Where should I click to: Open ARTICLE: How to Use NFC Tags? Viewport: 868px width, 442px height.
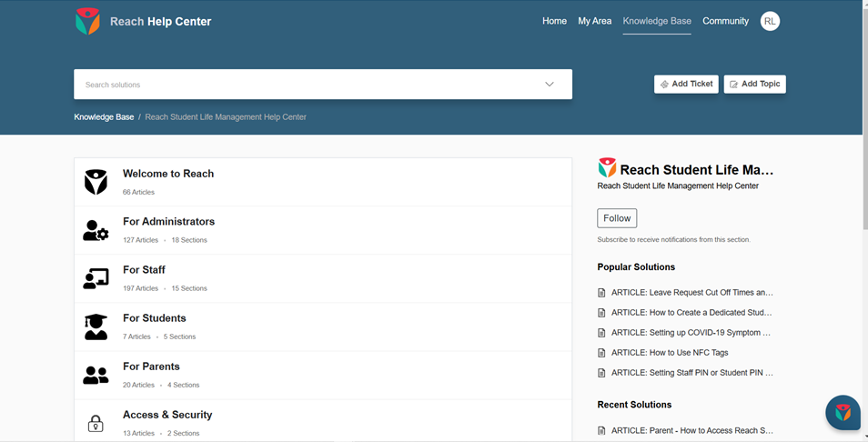(670, 353)
